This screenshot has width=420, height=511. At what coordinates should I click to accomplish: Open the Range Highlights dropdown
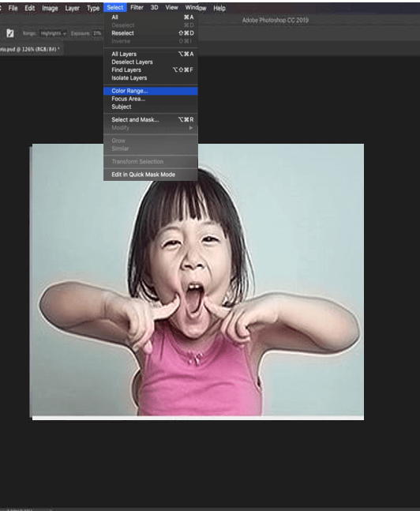(54, 33)
